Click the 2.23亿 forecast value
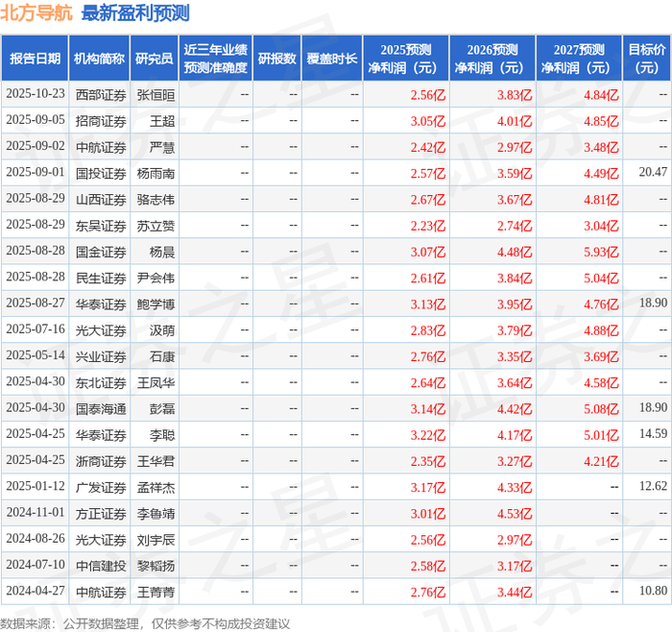 [x=428, y=226]
